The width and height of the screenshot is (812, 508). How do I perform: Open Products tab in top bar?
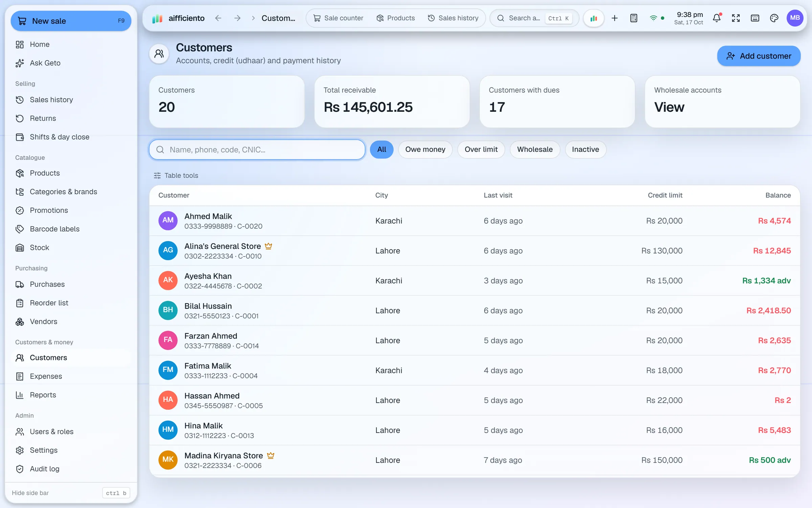[x=396, y=18]
